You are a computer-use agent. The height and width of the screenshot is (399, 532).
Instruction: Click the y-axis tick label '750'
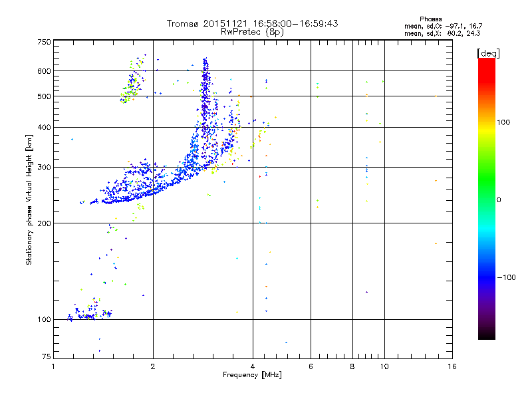[x=44, y=42]
